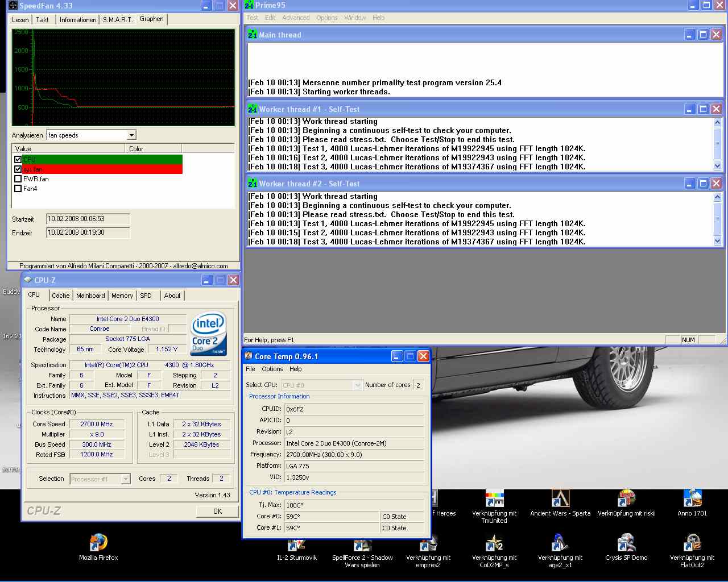Open the Select CPU dropdown in Core Temp

pos(357,385)
